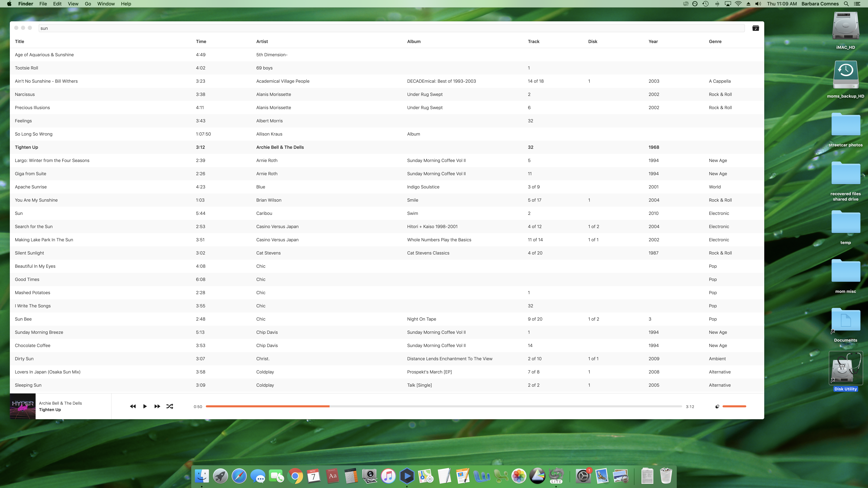The image size is (868, 488).
Task: Select the song Sun by Caribou
Action: [x=135, y=213]
